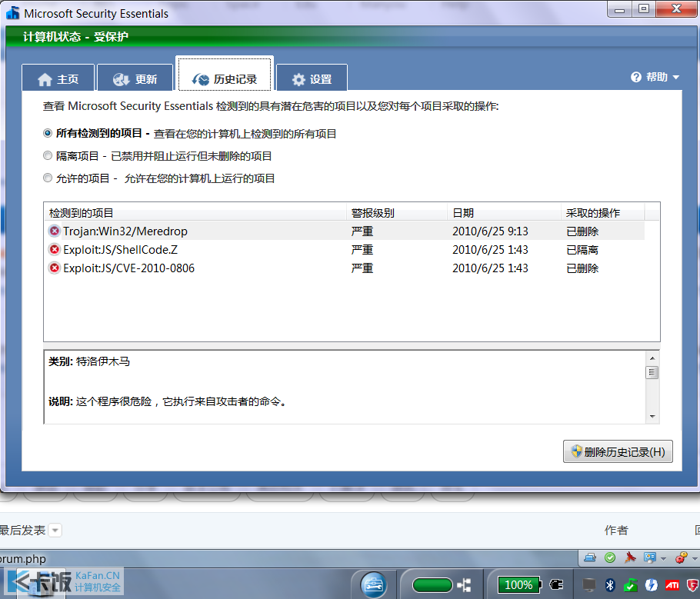700x599 pixels.
Task: Click the red threat icon beside Trojan:Win32/Meredrop
Action: 55,231
